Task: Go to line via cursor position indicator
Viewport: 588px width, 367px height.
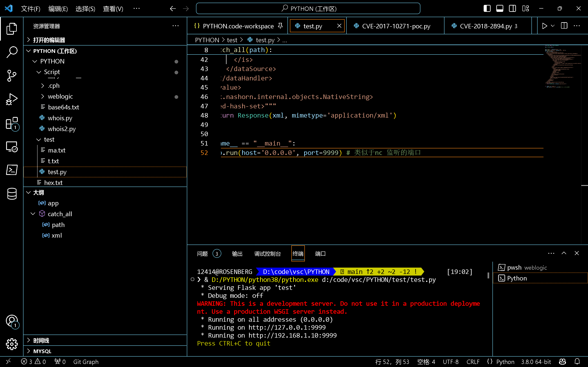Action: coord(392,362)
